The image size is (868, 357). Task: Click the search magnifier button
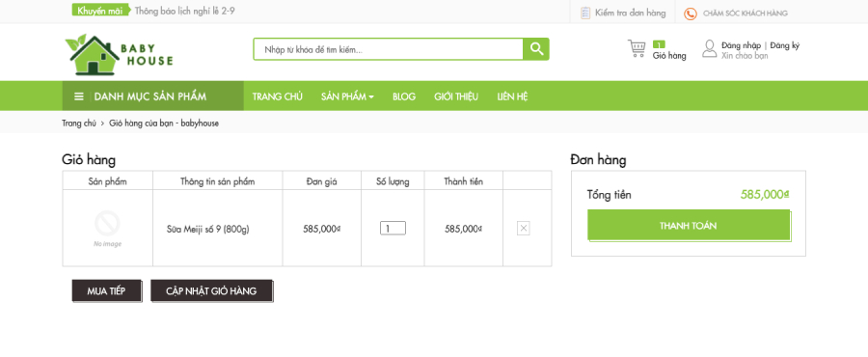coord(536,49)
